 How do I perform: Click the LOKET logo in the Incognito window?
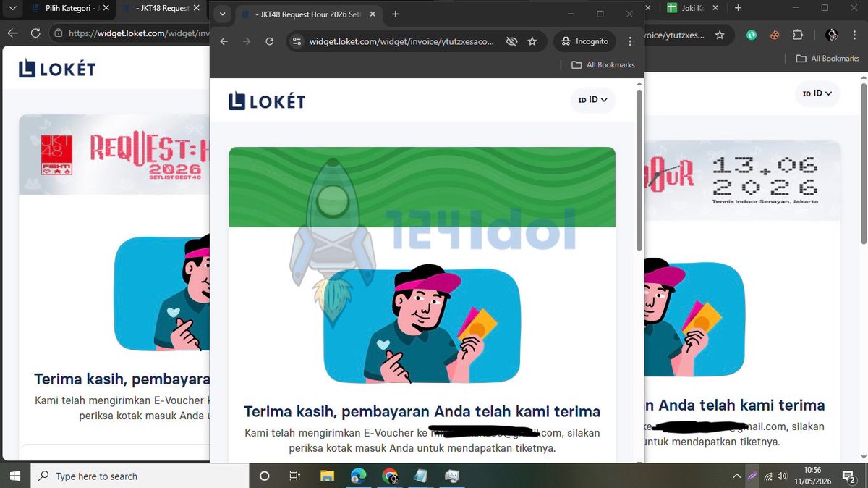tap(267, 101)
